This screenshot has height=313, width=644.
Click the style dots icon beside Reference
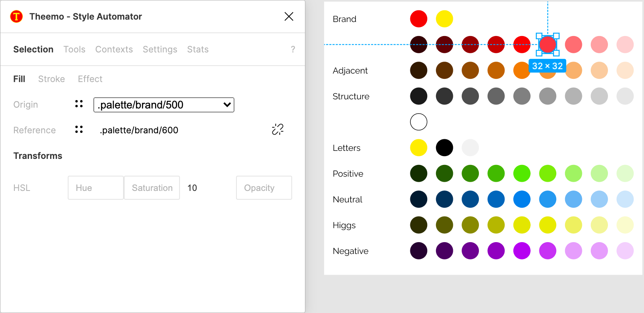tap(79, 130)
